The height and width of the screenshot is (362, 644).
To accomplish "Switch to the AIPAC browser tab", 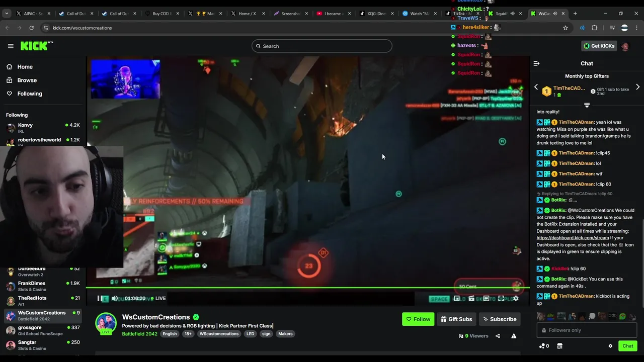I will coord(34,14).
